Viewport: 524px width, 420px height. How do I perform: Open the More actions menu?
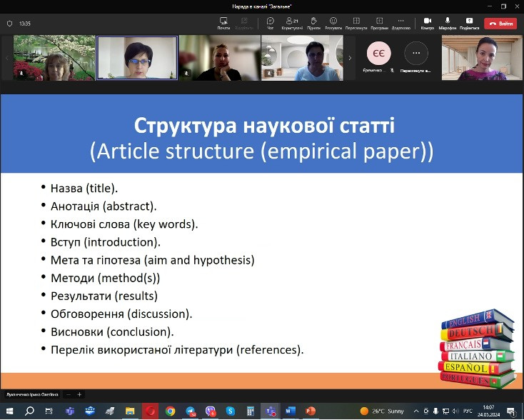[x=401, y=22]
